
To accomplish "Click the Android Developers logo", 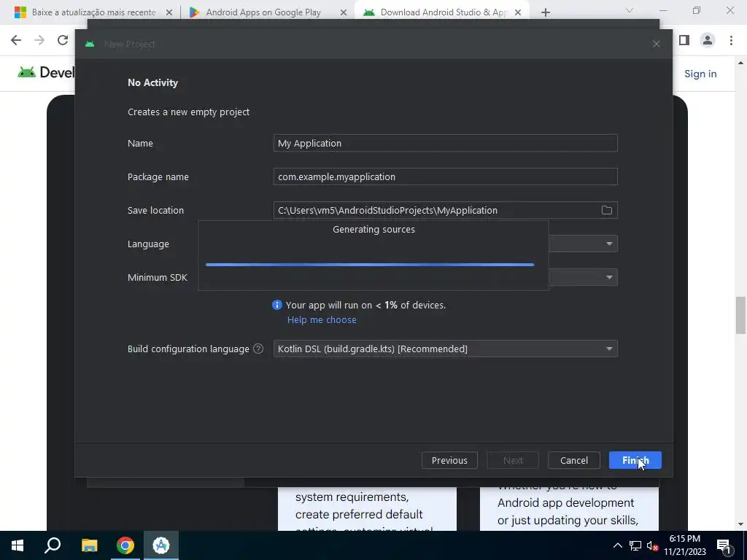I will point(46,72).
